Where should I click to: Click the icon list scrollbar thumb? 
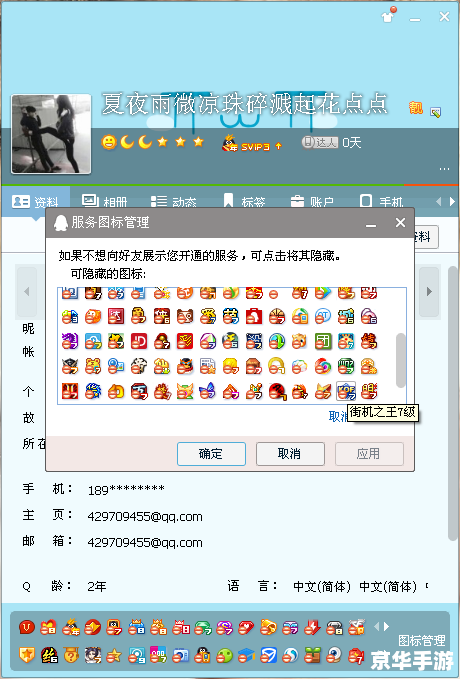click(401, 360)
